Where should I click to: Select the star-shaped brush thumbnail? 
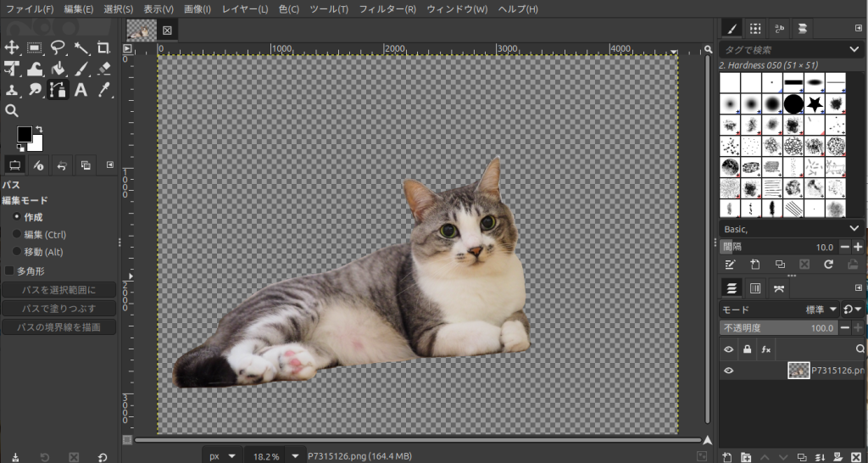(x=815, y=103)
